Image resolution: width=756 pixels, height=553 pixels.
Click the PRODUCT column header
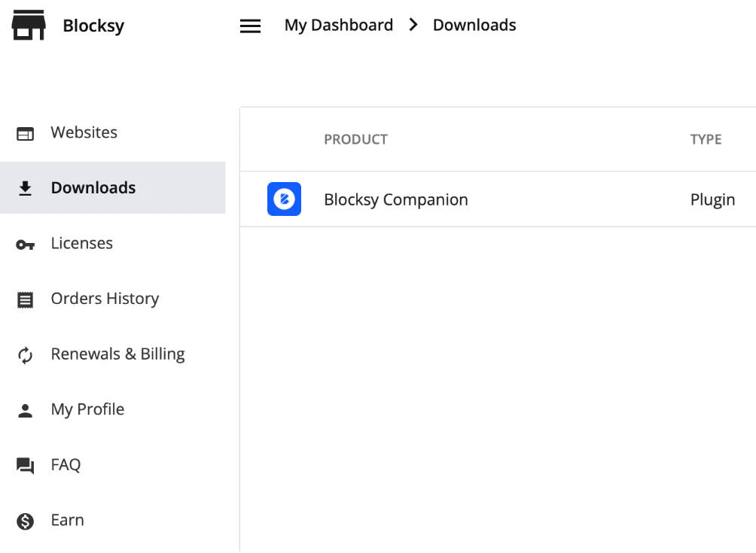click(x=356, y=139)
